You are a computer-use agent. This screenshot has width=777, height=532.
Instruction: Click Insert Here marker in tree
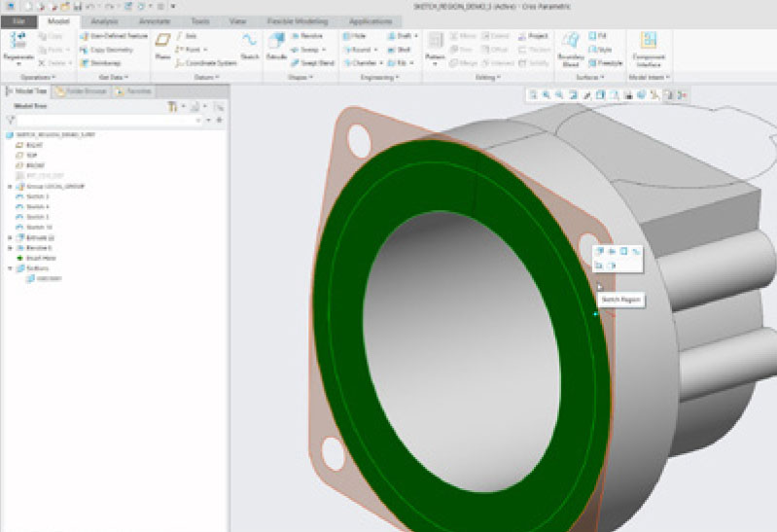coord(36,258)
